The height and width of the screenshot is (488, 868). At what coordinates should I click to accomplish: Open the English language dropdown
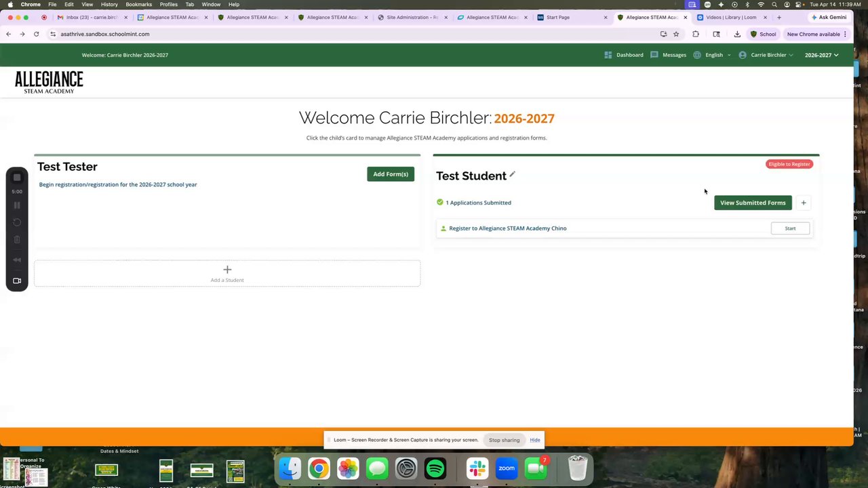(717, 55)
